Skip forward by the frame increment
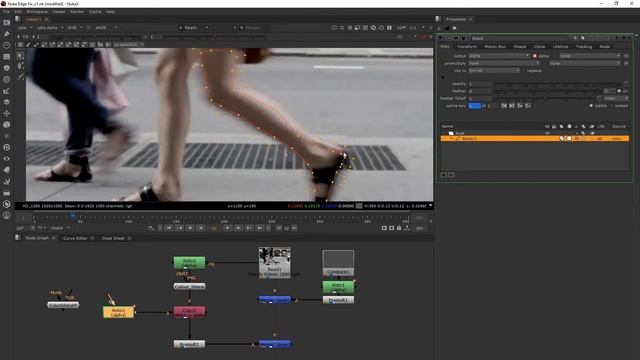The width and height of the screenshot is (640, 360). pyautogui.click(x=294, y=228)
